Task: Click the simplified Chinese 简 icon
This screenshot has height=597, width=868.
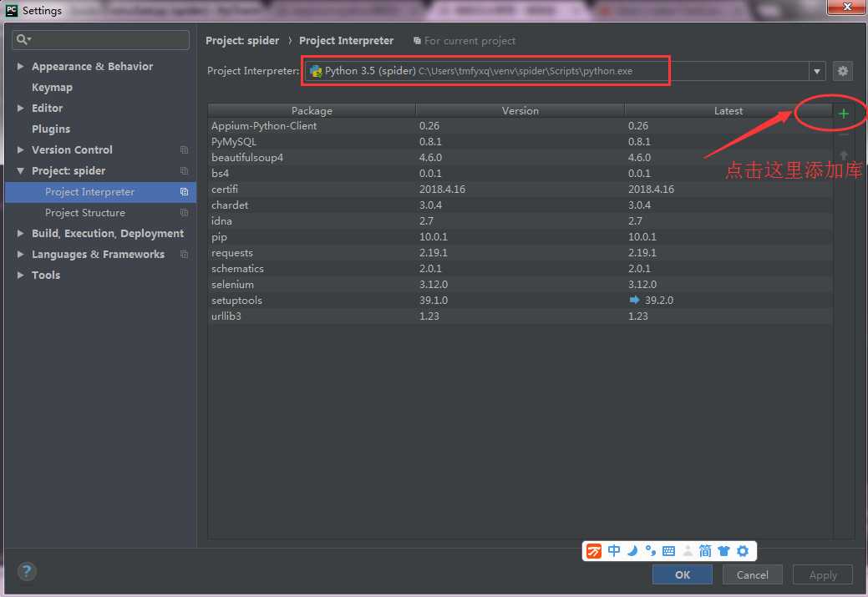Action: click(x=705, y=550)
